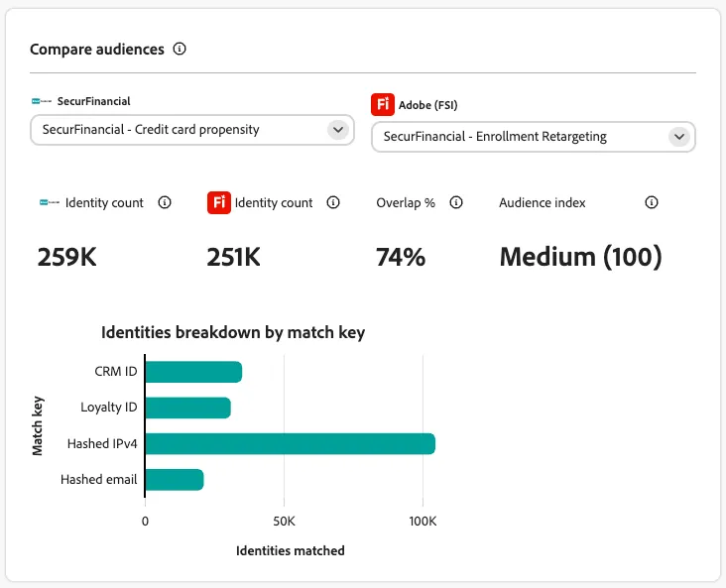This screenshot has width=726, height=588.
Task: Select the Loyalty ID bar in chart
Action: [188, 408]
